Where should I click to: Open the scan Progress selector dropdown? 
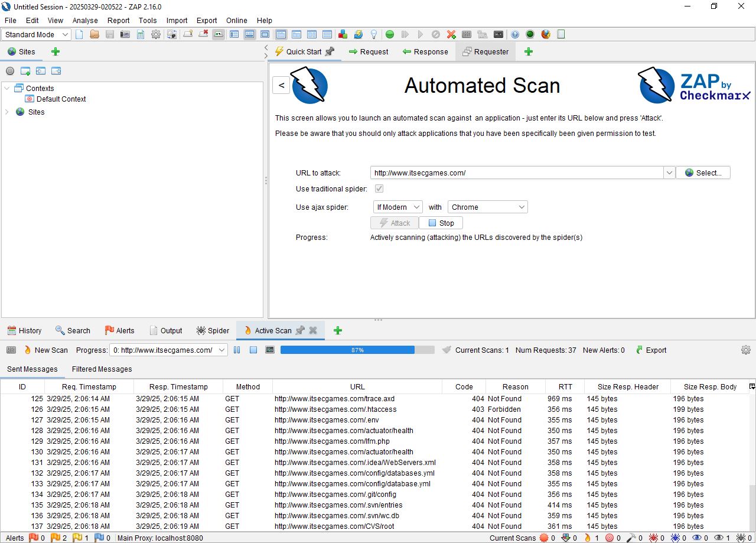pos(168,350)
